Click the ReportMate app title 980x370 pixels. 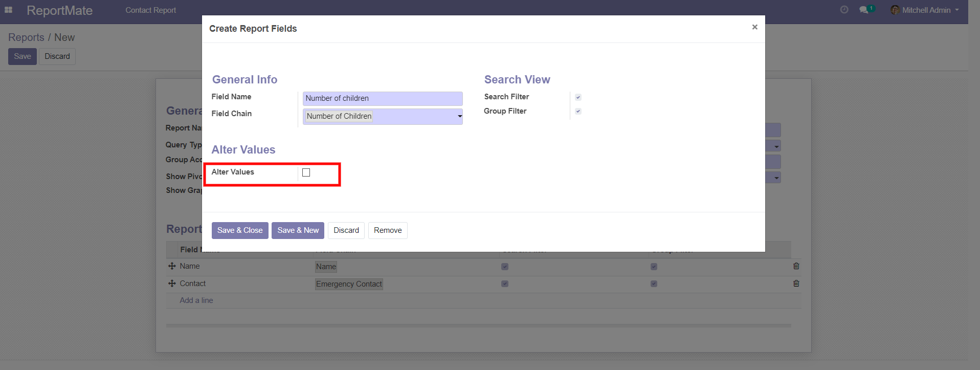coord(59,10)
